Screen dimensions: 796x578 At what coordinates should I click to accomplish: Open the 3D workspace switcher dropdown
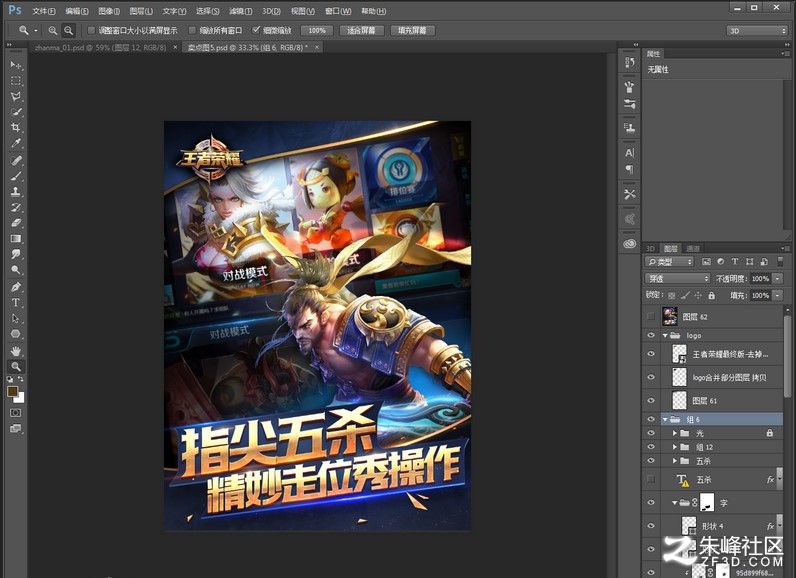[756, 30]
